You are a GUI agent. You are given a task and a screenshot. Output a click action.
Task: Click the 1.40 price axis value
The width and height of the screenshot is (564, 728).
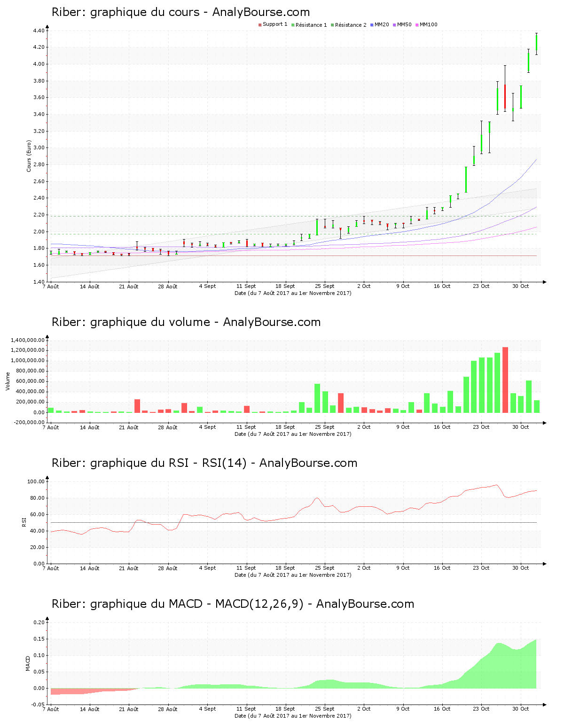pos(39,282)
